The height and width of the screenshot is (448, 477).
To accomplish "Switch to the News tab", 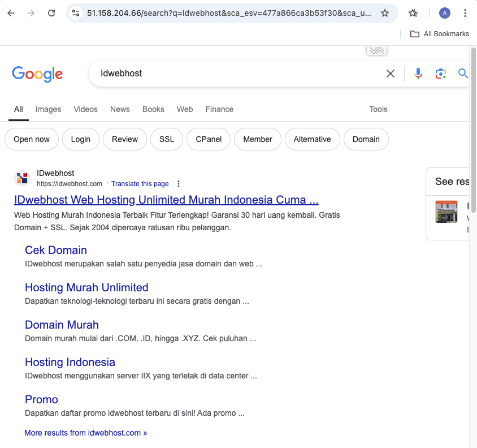I will pos(120,109).
